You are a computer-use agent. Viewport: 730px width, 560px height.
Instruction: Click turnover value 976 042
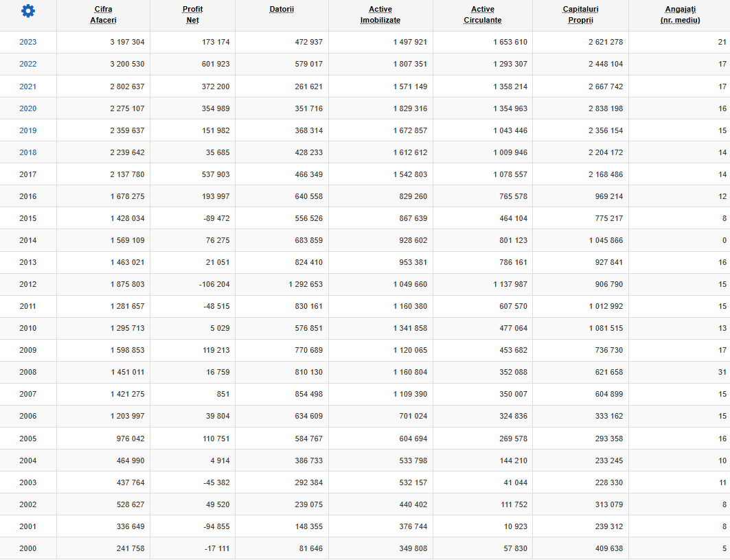pos(130,439)
